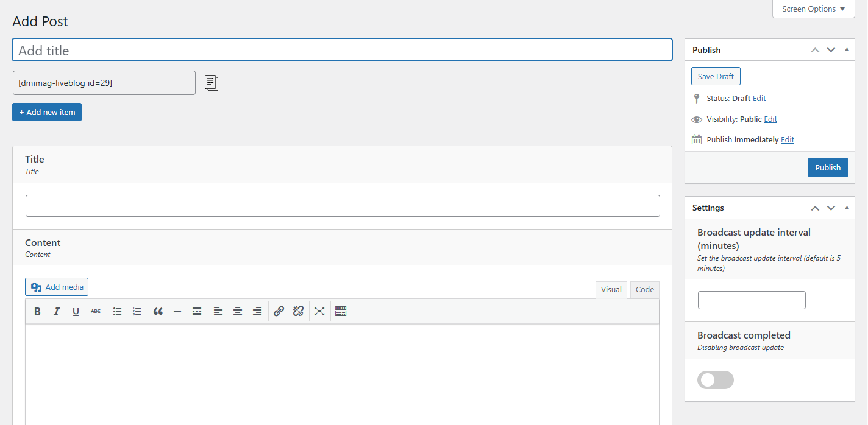Screen dimensions: 868x425
Task: Click inside the Content editor area
Action: tap(342, 374)
